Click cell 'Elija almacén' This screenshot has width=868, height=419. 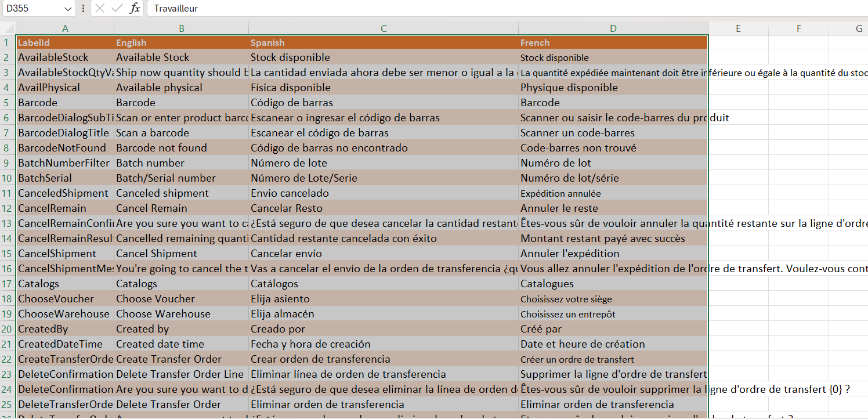pos(384,314)
